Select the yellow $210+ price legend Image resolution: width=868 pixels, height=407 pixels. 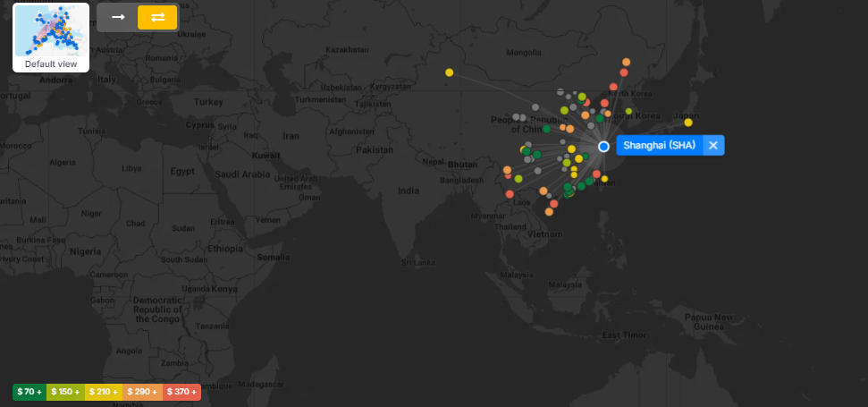click(104, 392)
